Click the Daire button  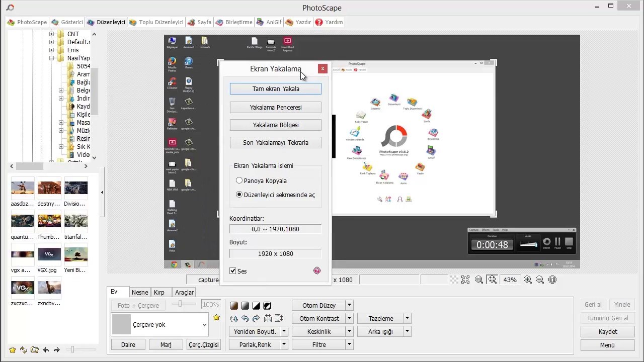(128, 344)
